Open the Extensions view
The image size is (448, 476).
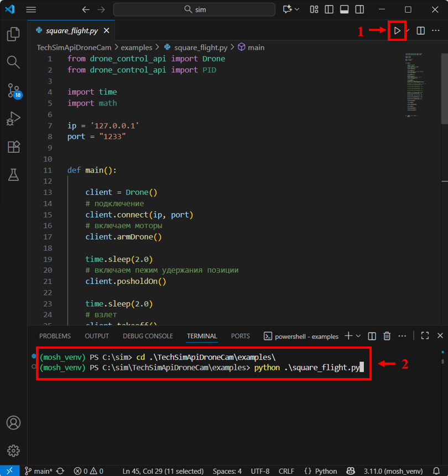(13, 147)
